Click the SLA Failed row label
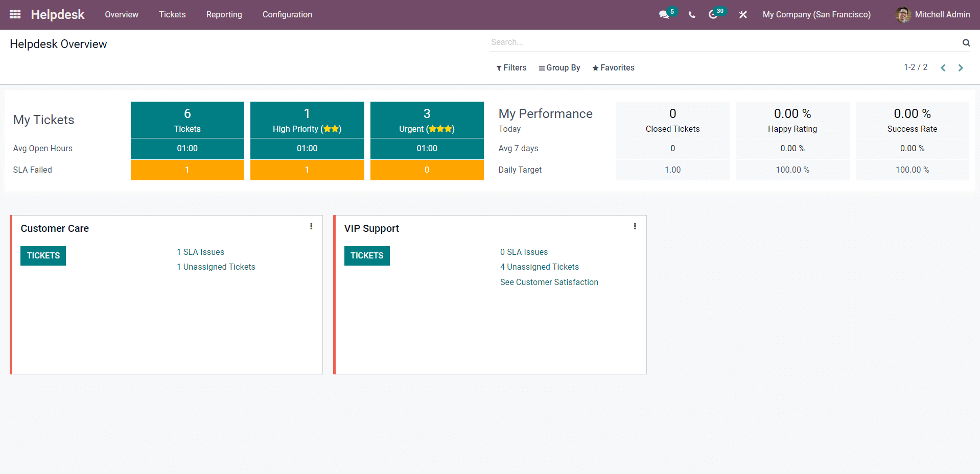 pos(33,170)
